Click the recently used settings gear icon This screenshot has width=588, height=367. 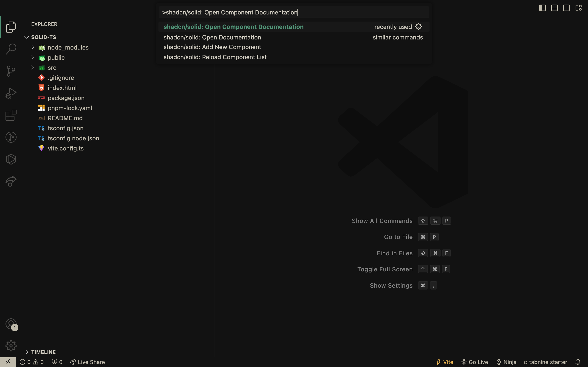419,27
